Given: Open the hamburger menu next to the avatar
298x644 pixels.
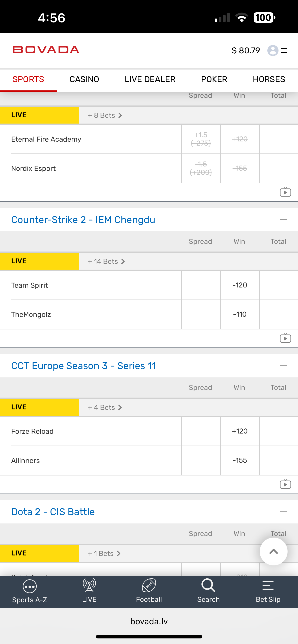Looking at the screenshot, I should (x=284, y=51).
